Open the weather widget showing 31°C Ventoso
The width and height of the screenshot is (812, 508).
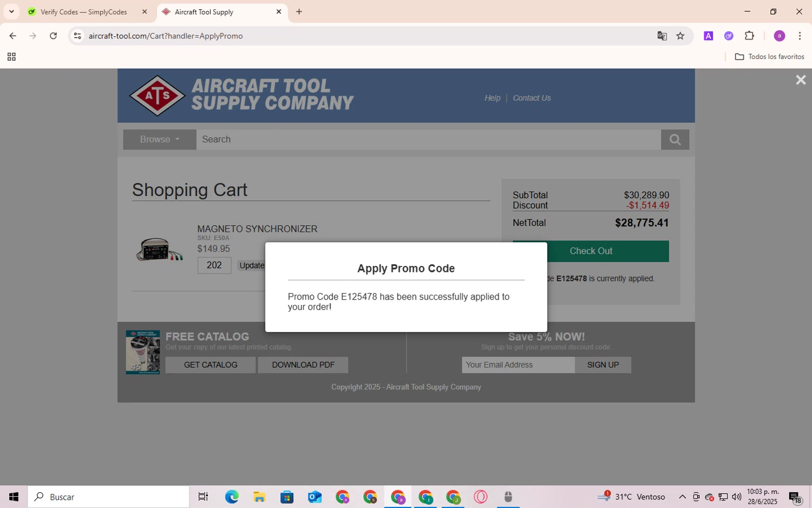coord(631,497)
